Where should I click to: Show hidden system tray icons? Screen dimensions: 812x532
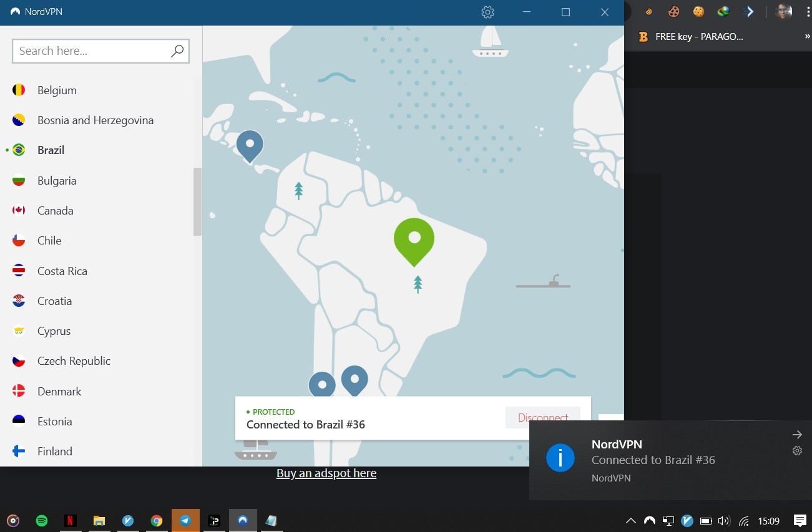click(x=631, y=521)
